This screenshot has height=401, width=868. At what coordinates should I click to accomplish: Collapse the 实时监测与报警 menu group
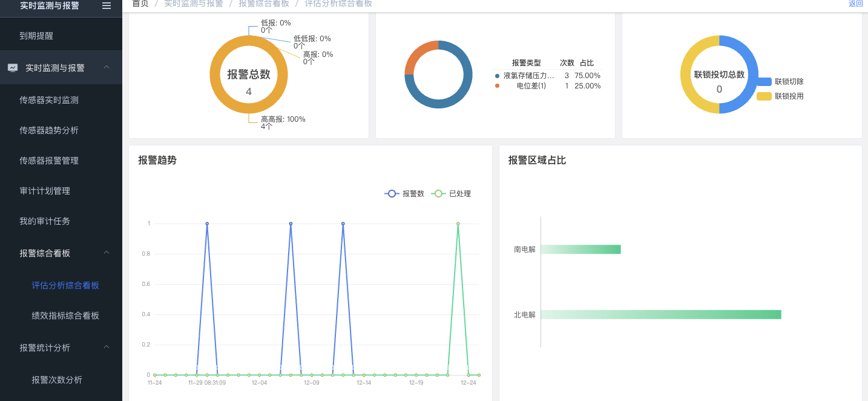click(x=107, y=67)
